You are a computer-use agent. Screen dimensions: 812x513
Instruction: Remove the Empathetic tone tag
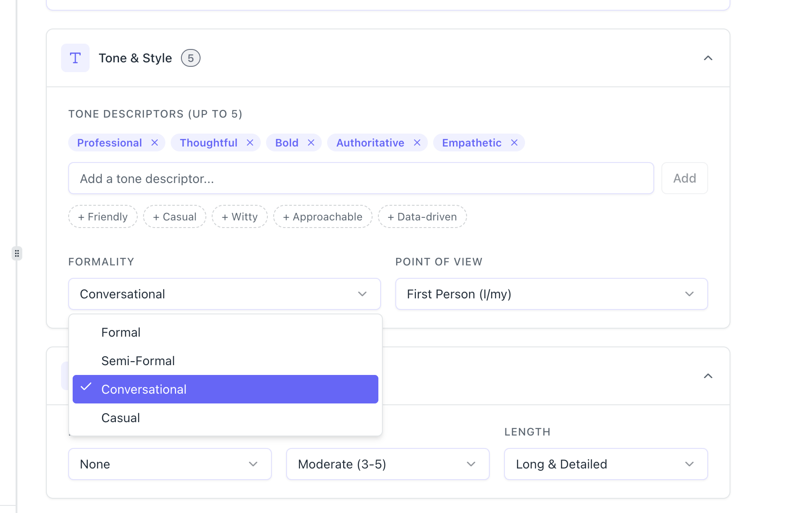point(514,142)
